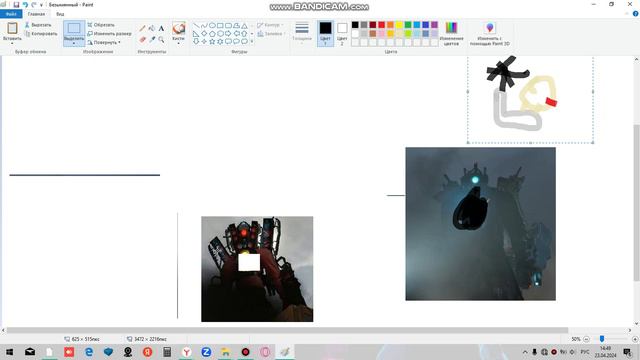Select the Fill with color bucket tool
Screen dimensions: 640x360
(x=152, y=29)
